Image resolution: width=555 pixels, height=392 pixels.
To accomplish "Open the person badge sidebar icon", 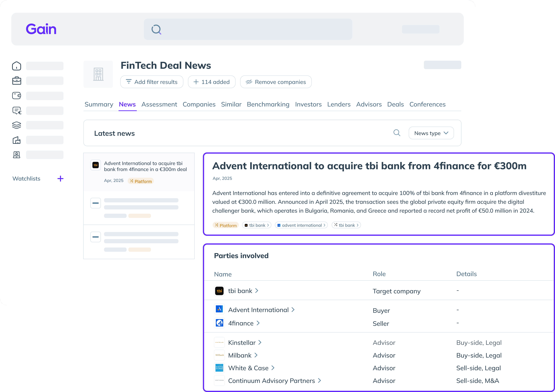I will click(x=16, y=155).
